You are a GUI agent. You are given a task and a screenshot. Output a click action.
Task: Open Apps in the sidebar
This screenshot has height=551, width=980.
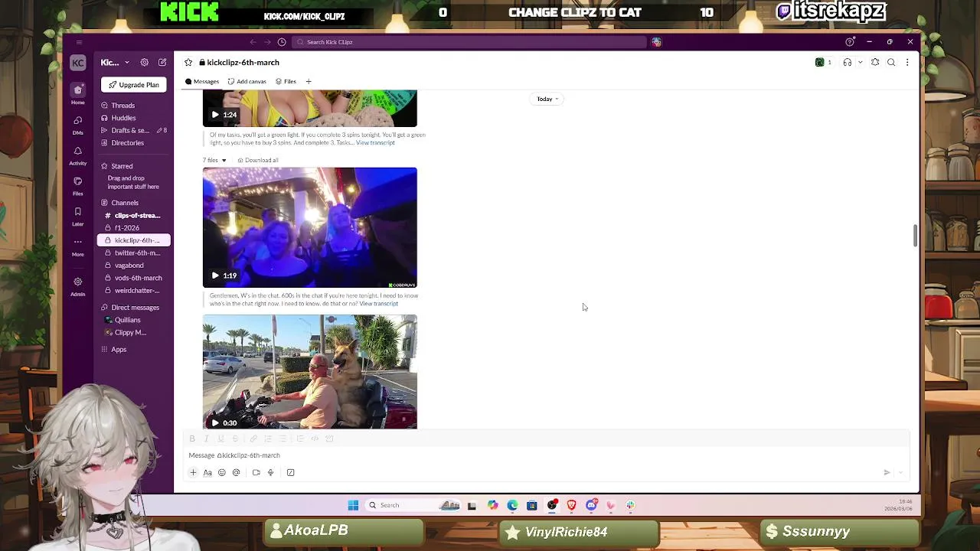tap(119, 350)
